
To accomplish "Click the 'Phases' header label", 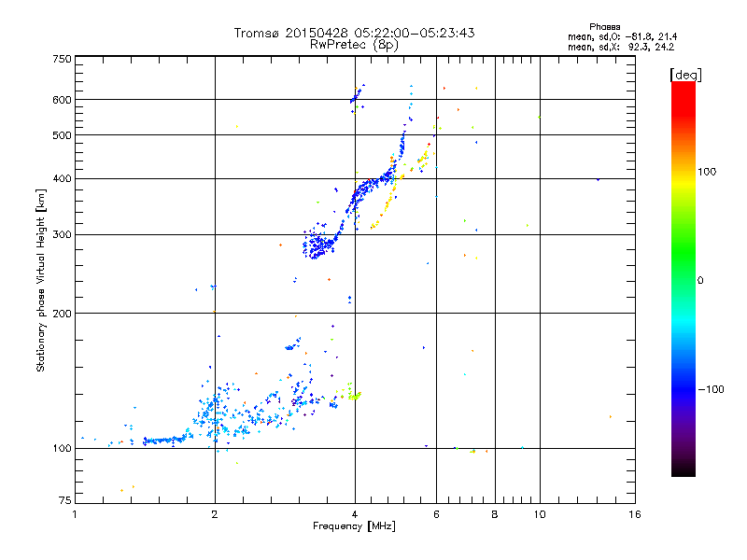I will (x=604, y=27).
